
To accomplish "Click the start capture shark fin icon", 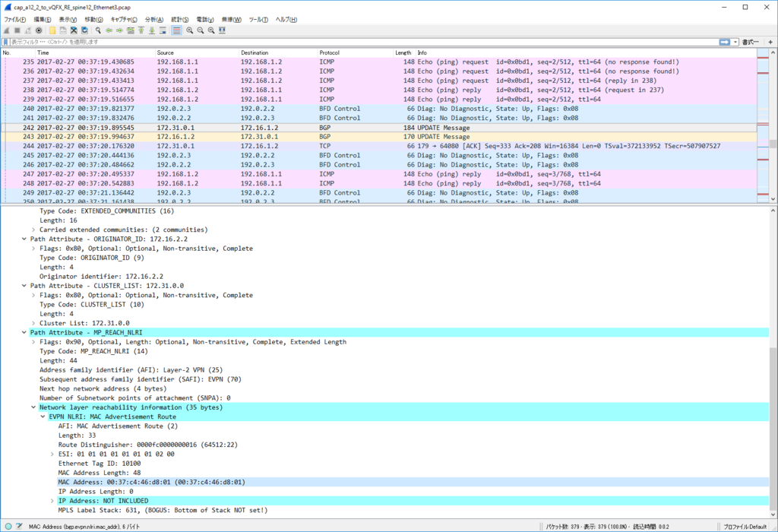I will (x=6, y=30).
